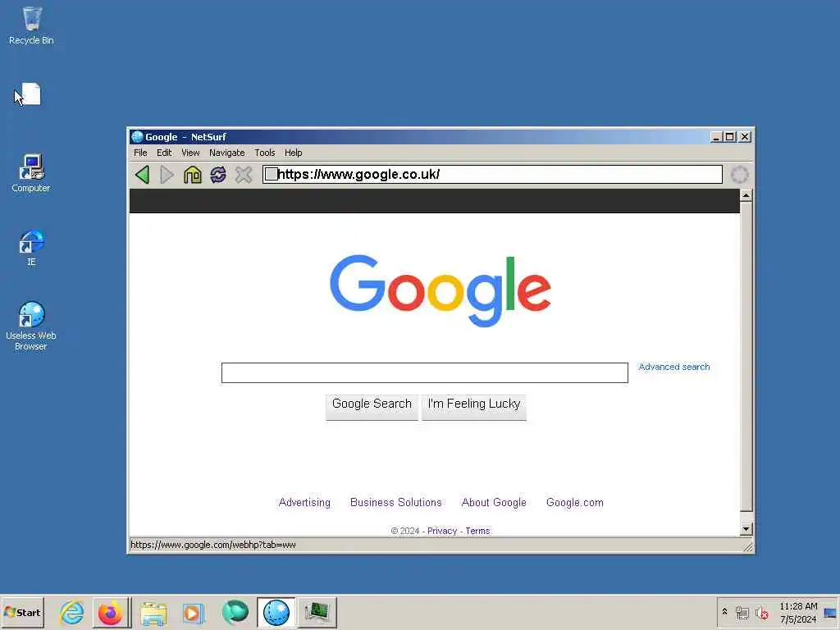Click the muted volume tray icon
The height and width of the screenshot is (630, 840).
[761, 613]
